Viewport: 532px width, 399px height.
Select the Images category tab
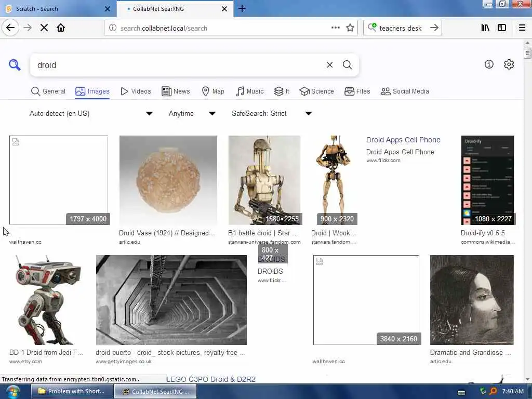[92, 91]
